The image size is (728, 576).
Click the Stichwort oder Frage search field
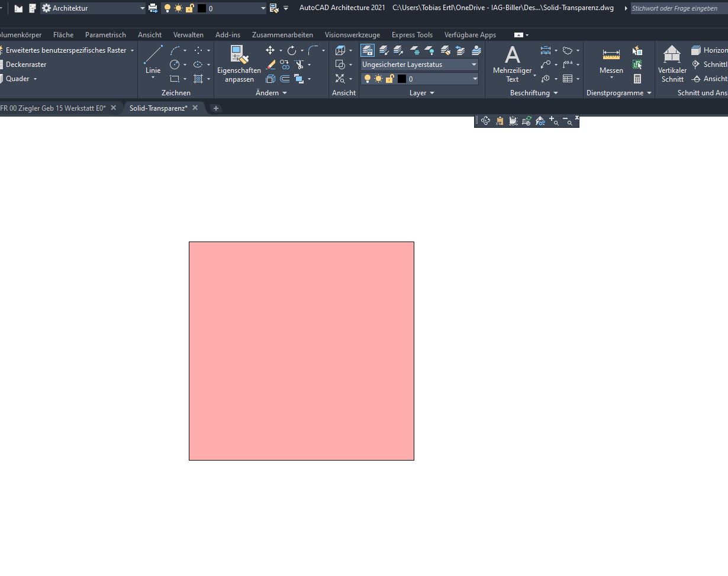[679, 8]
